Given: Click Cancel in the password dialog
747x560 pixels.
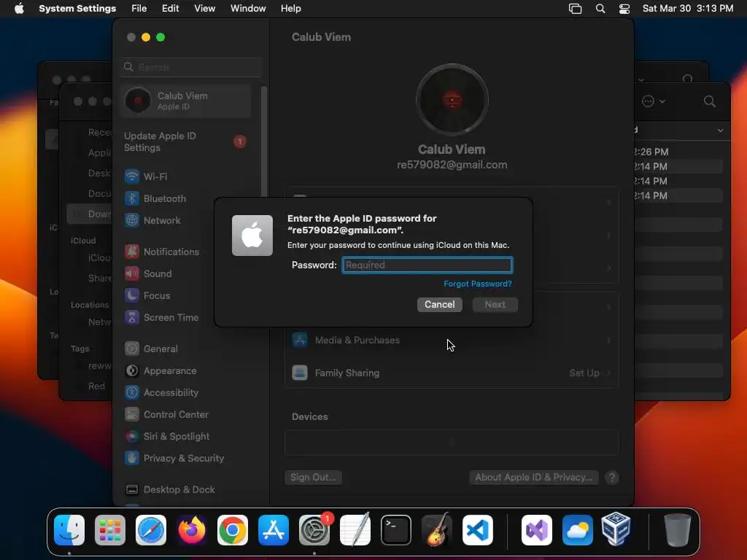Looking at the screenshot, I should (x=440, y=304).
